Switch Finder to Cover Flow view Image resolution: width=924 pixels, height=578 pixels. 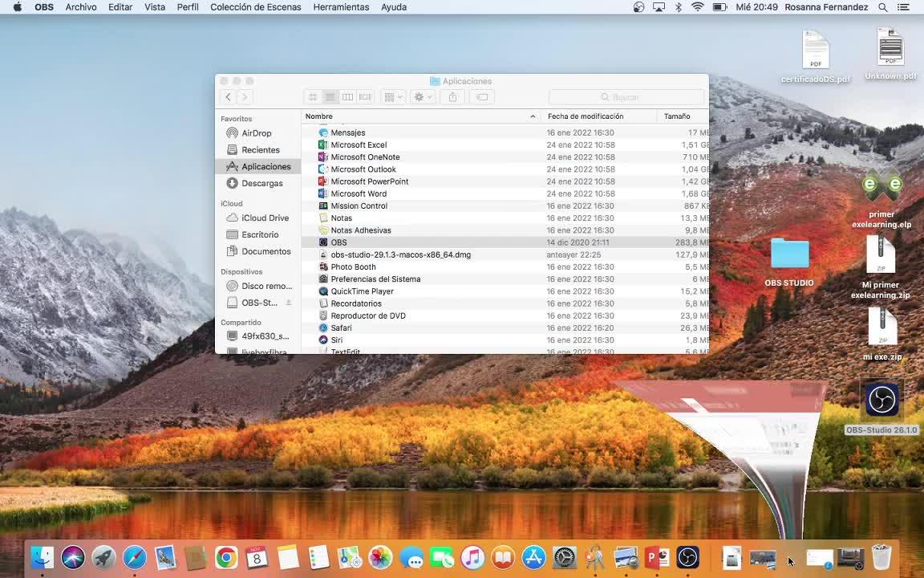click(x=366, y=96)
